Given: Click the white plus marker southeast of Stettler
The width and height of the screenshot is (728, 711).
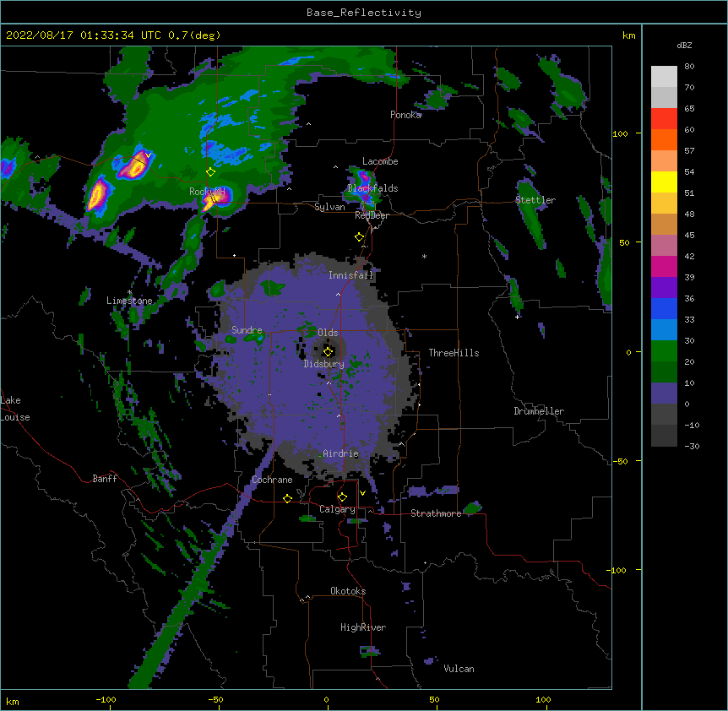Looking at the screenshot, I should point(517,317).
